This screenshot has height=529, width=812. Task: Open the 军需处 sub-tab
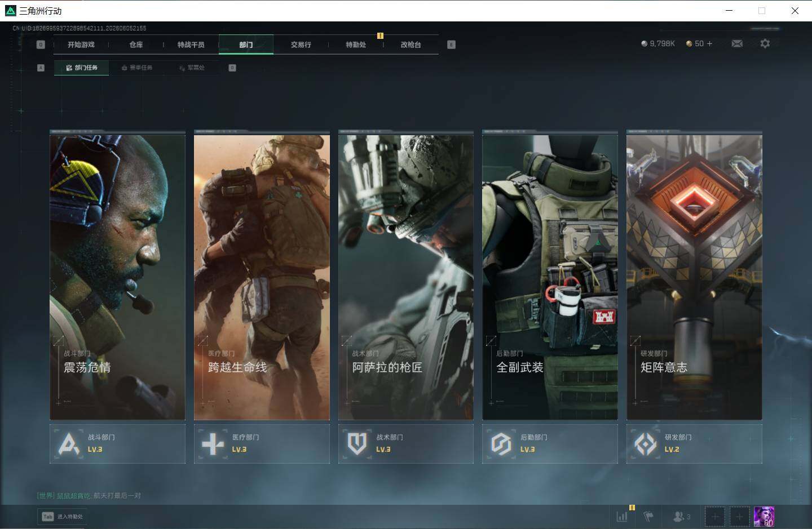(x=192, y=68)
